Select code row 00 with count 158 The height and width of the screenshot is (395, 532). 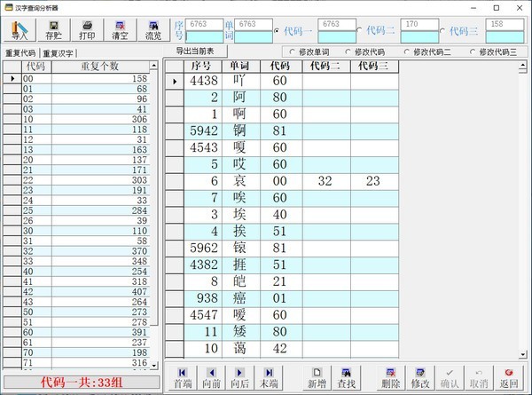click(x=76, y=79)
